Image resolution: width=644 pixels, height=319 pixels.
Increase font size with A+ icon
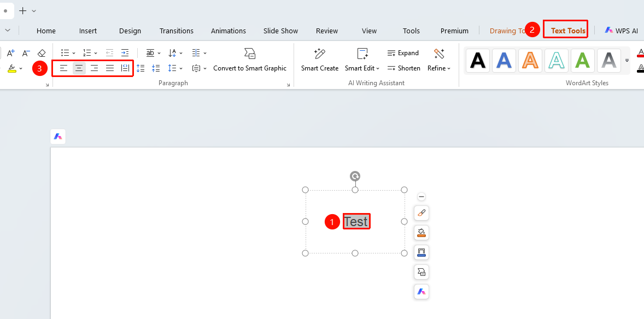pos(11,53)
